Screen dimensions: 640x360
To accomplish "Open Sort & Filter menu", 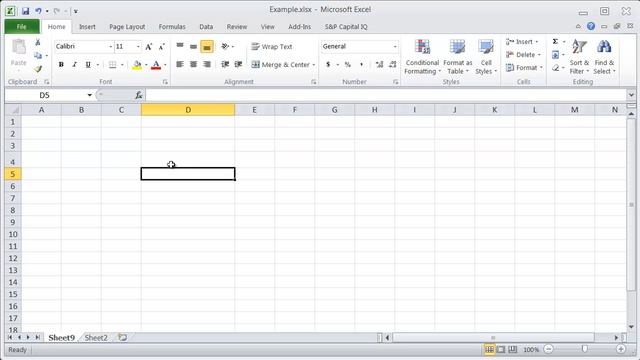I will click(579, 57).
